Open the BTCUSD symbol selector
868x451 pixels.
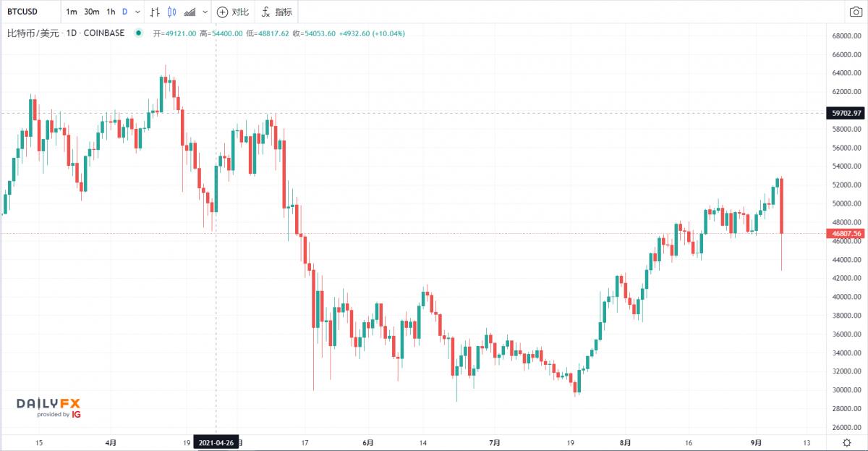pos(25,12)
